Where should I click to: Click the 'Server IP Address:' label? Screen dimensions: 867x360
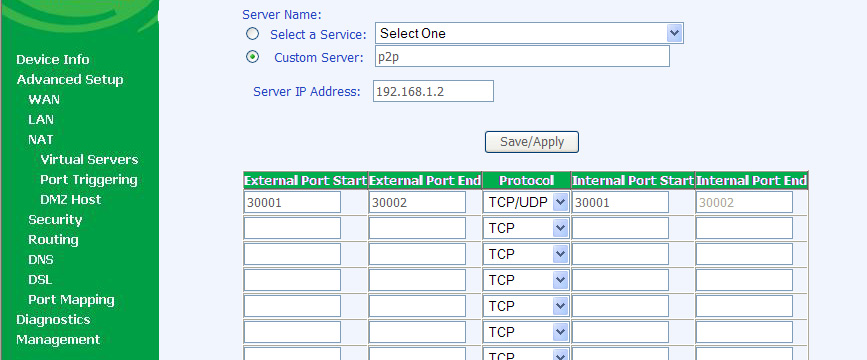[x=307, y=91]
